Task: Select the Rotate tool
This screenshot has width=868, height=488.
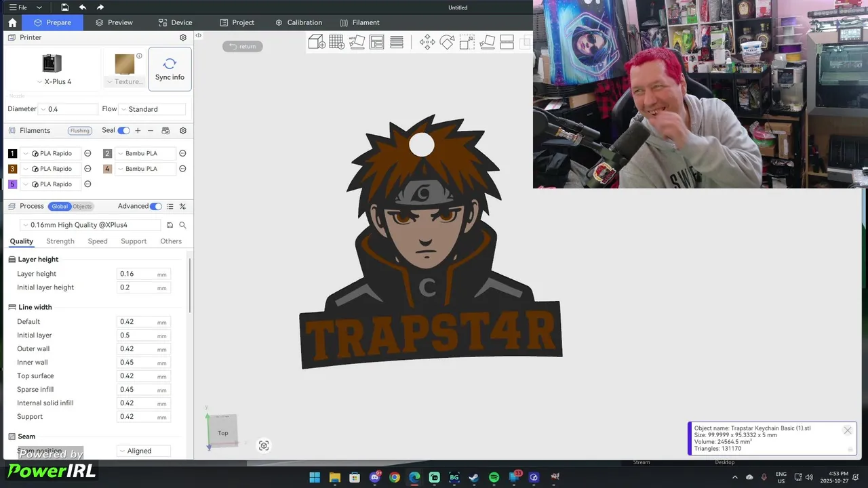Action: pos(447,42)
